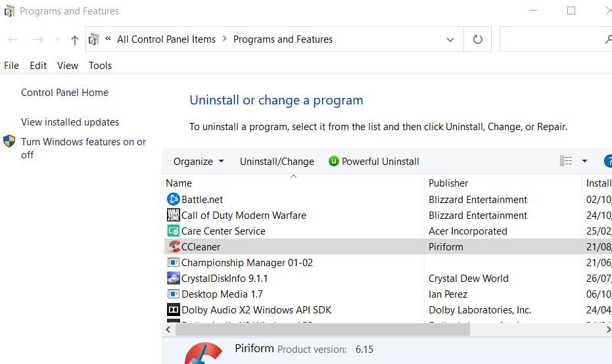The width and height of the screenshot is (612, 364).
Task: Open Turn Windows features on or off
Action: (x=83, y=148)
